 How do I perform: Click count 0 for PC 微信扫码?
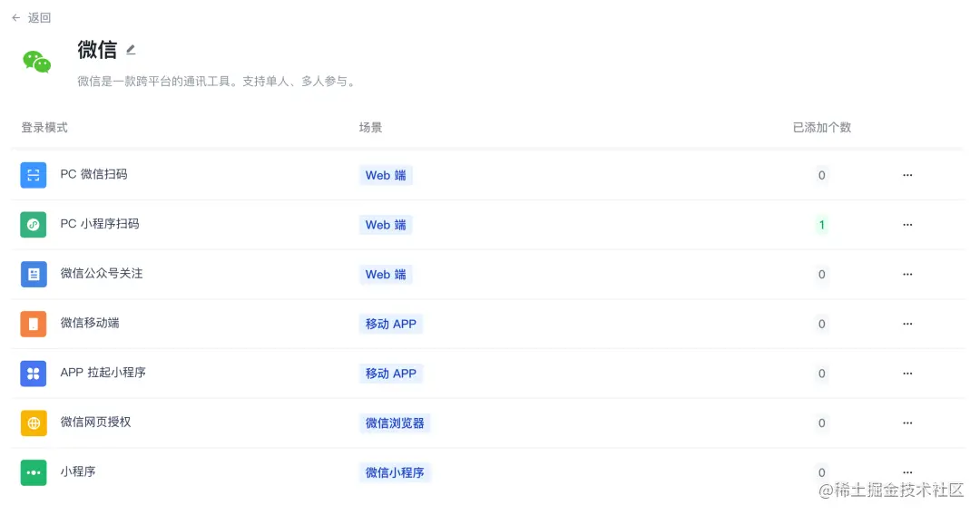[822, 175]
